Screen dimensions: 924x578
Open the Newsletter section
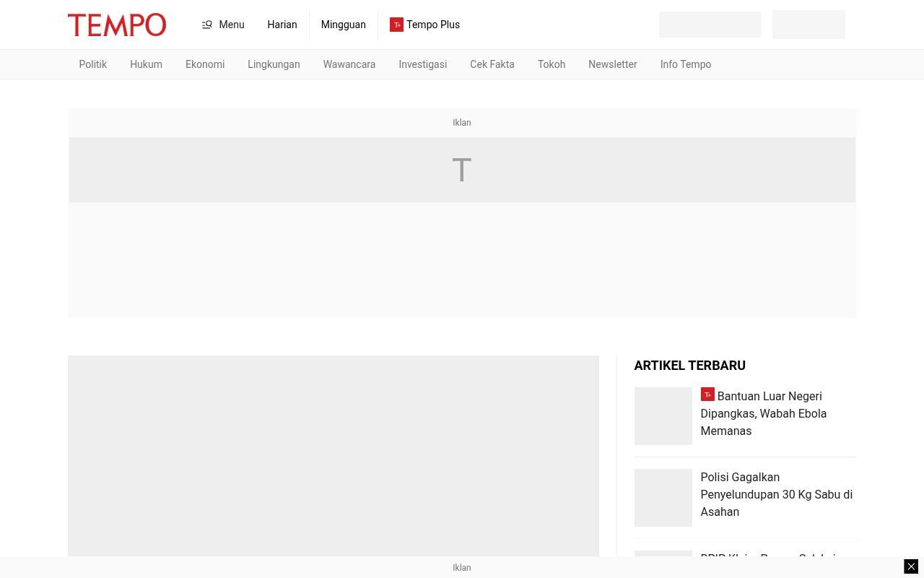coord(613,64)
